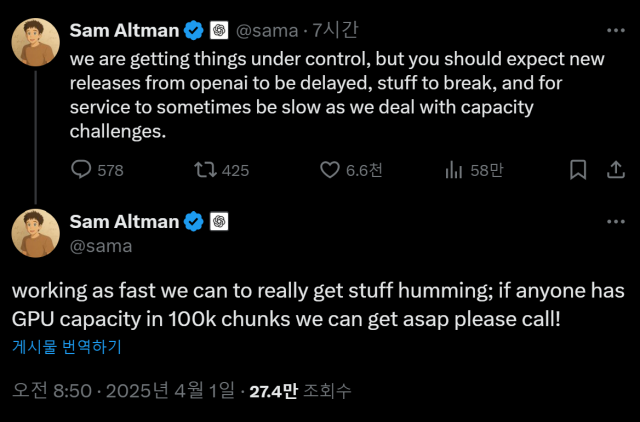The height and width of the screenshot is (422, 640).
Task: Click the @sama handle below second name
Action: [x=102, y=244]
